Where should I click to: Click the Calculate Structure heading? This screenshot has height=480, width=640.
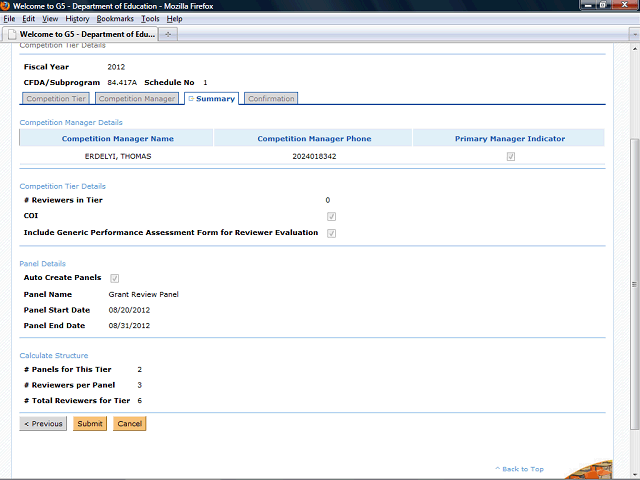(54, 356)
